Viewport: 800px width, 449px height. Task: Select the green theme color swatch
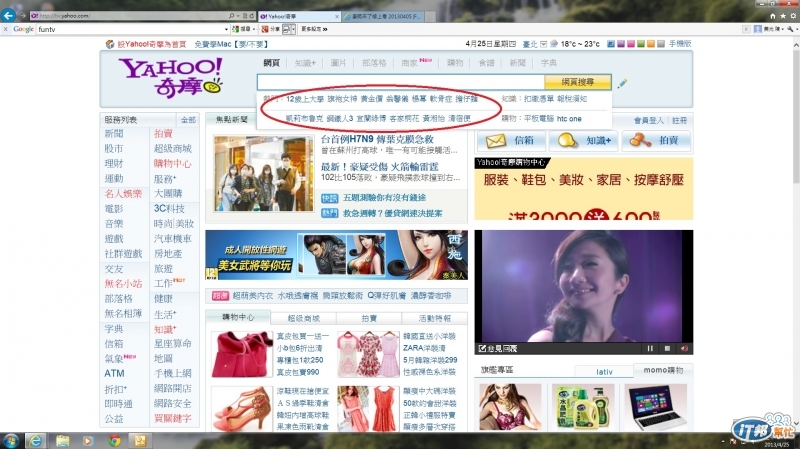[x=641, y=44]
